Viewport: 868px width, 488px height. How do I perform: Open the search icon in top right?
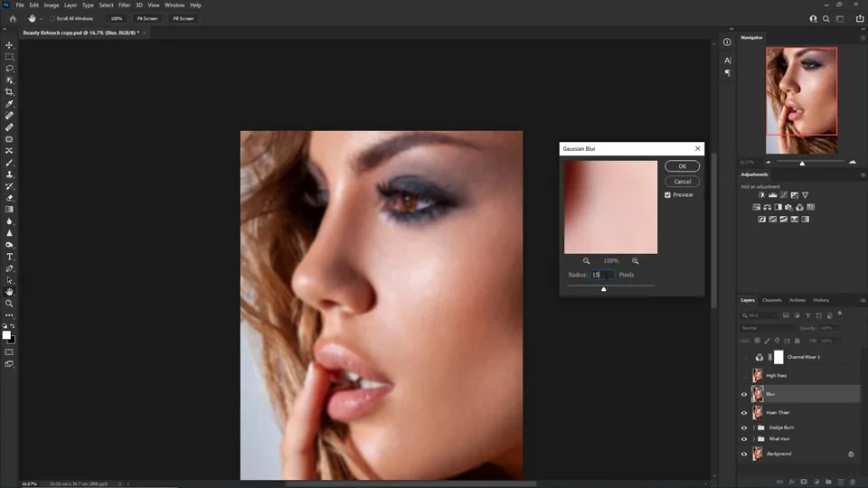tap(826, 19)
